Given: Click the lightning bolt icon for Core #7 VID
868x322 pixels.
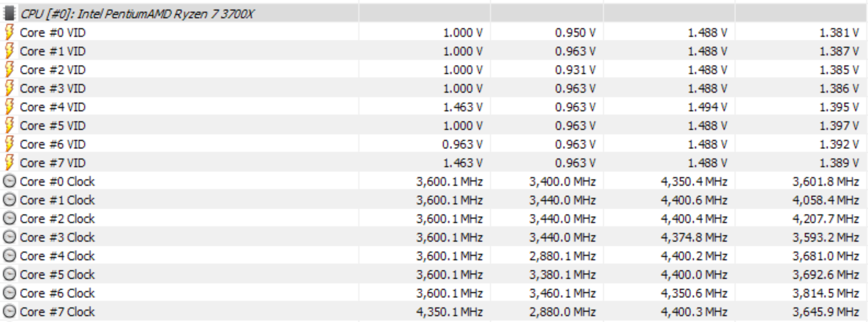Looking at the screenshot, I should (x=10, y=163).
